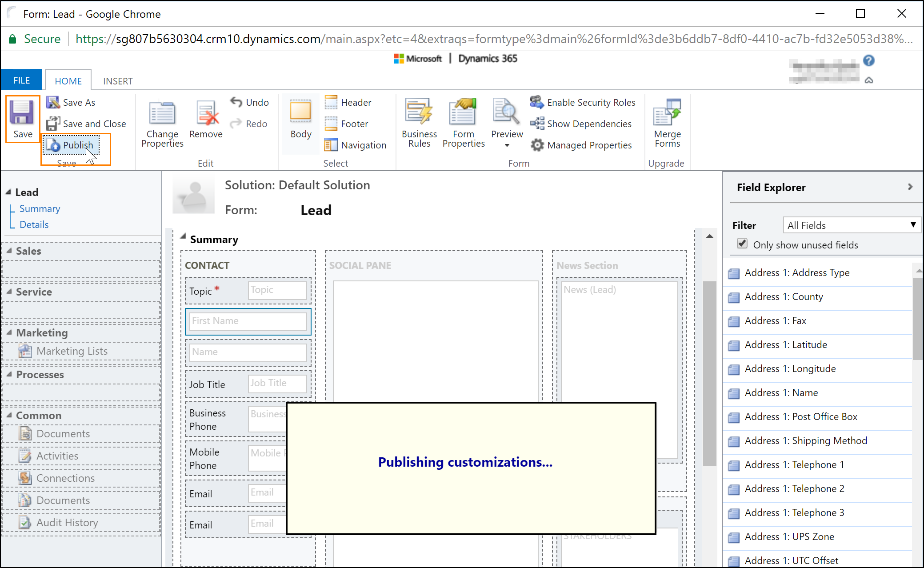Screen dimensions: 924x568
Task: Select the HOME ribbon tab
Action: click(x=68, y=80)
